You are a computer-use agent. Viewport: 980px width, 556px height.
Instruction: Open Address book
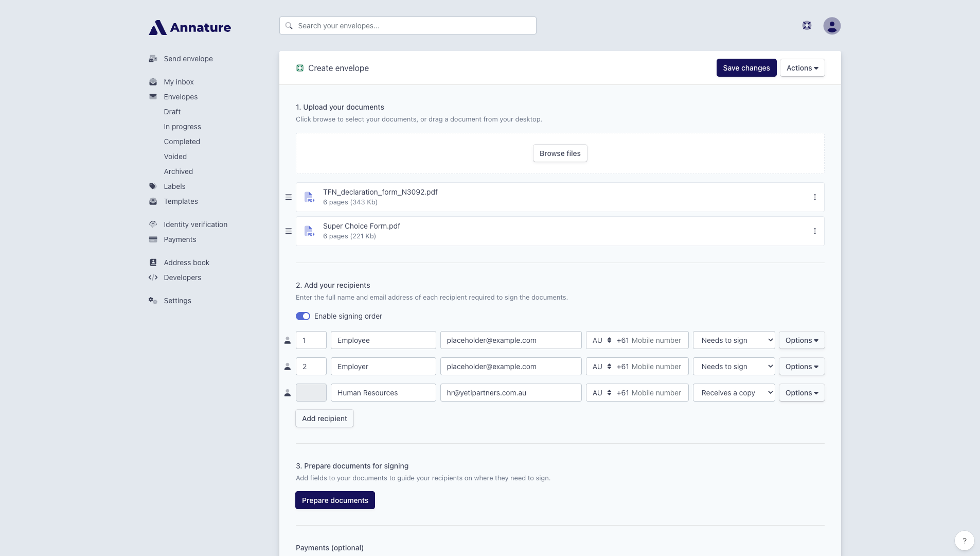[186, 263]
